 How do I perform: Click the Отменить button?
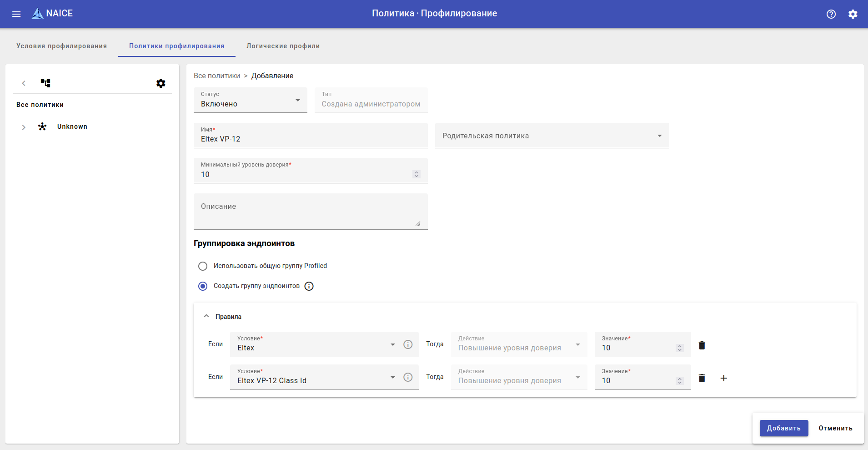click(x=835, y=428)
